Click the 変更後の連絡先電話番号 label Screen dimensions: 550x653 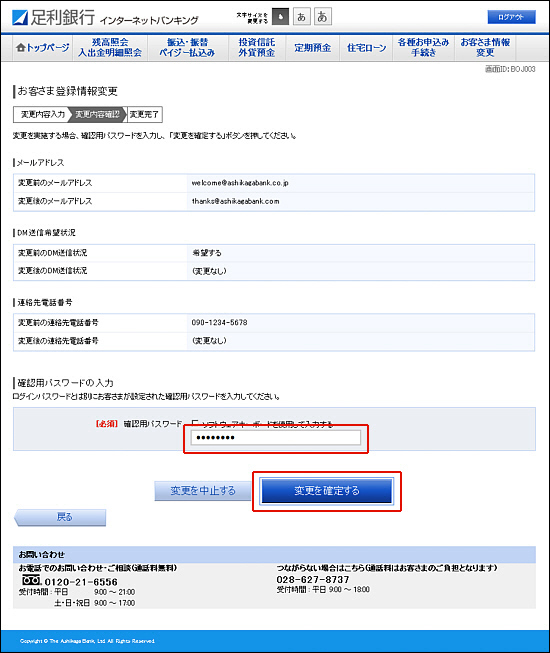point(58,341)
